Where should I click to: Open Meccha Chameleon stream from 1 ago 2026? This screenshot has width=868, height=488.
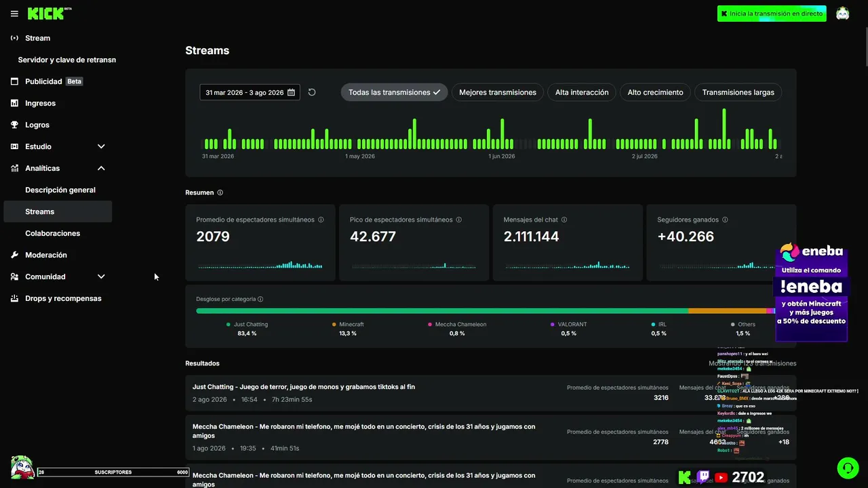coord(491,437)
